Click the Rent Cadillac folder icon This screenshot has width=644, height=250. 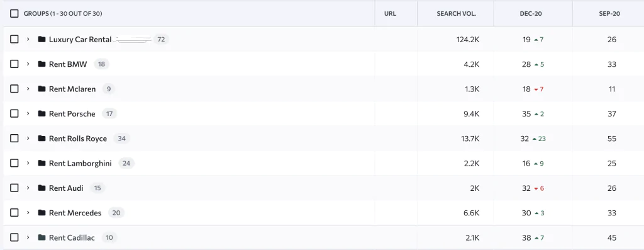pyautogui.click(x=42, y=237)
